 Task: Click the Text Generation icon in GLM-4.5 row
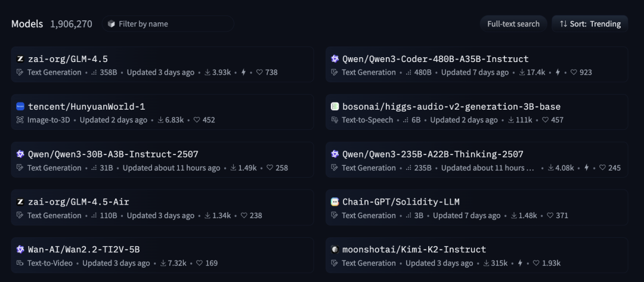coord(20,73)
